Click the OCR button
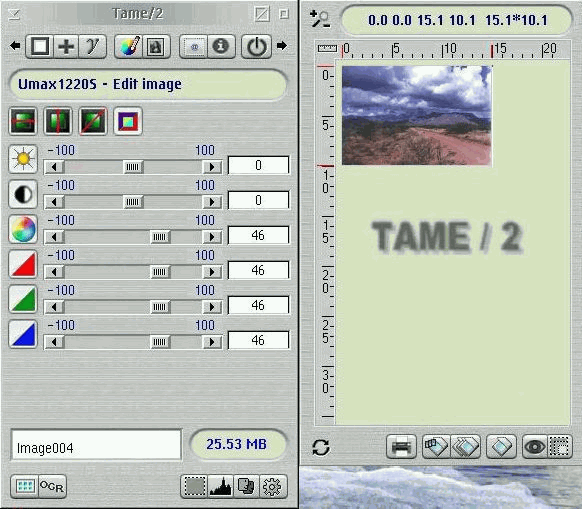 pyautogui.click(x=52, y=486)
